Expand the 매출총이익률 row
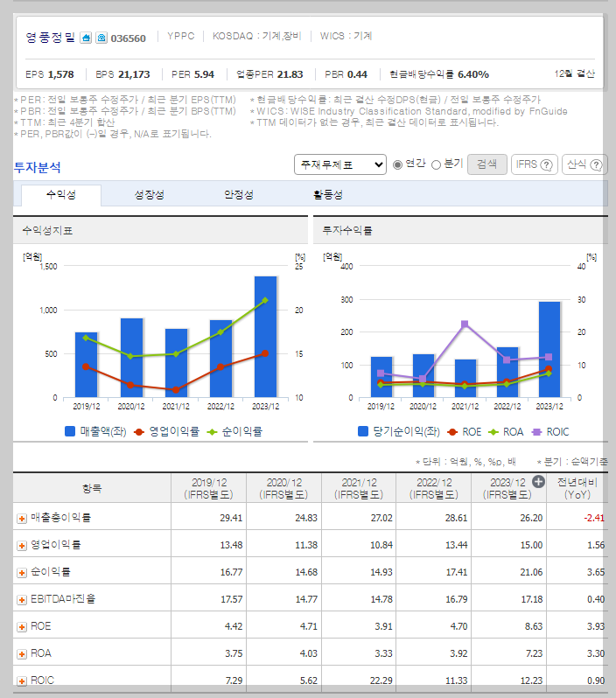The width and height of the screenshot is (616, 698). tap(21, 519)
